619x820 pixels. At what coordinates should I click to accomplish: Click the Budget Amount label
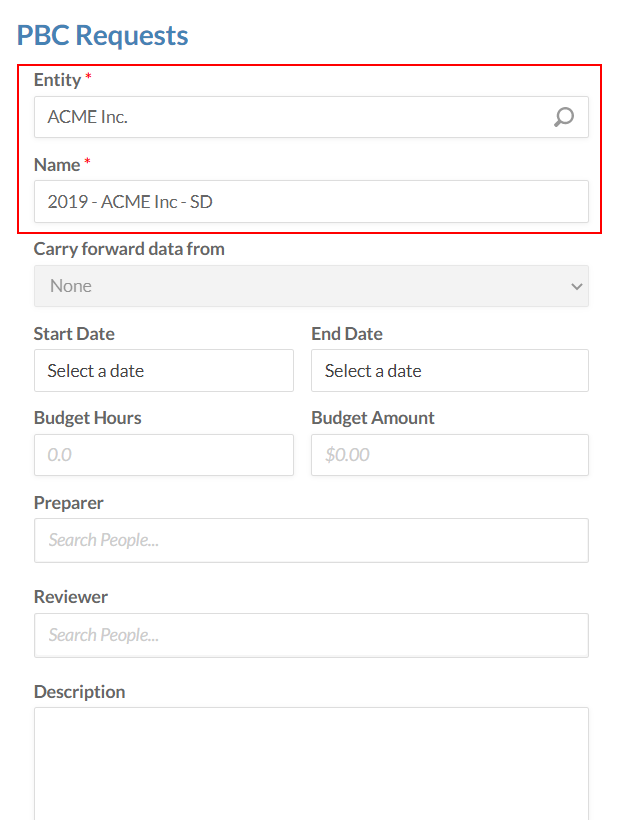pos(373,418)
